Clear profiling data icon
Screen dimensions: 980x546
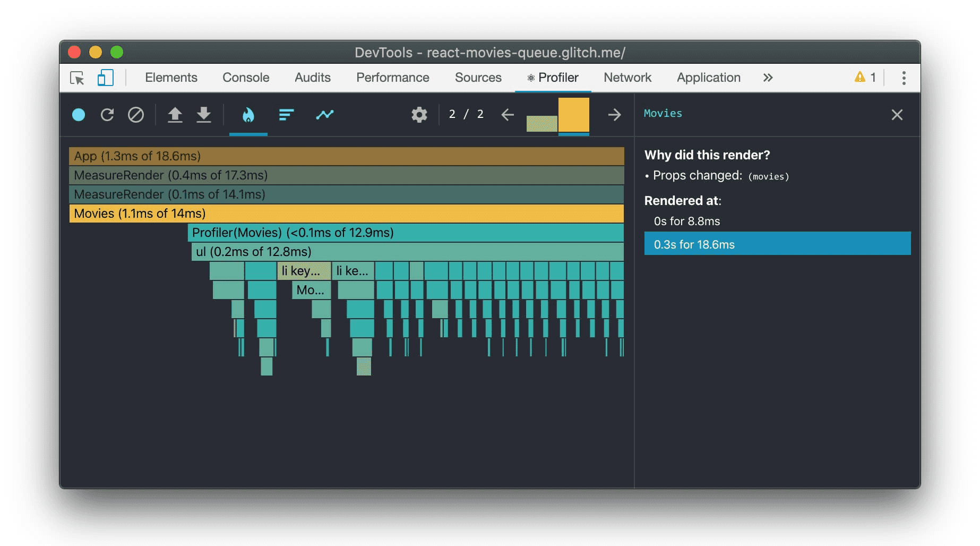(136, 115)
